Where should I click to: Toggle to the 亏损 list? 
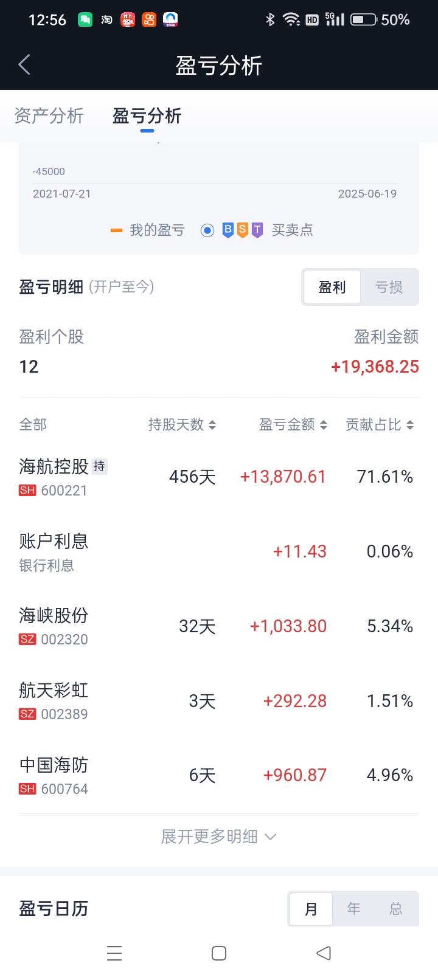[x=389, y=287]
